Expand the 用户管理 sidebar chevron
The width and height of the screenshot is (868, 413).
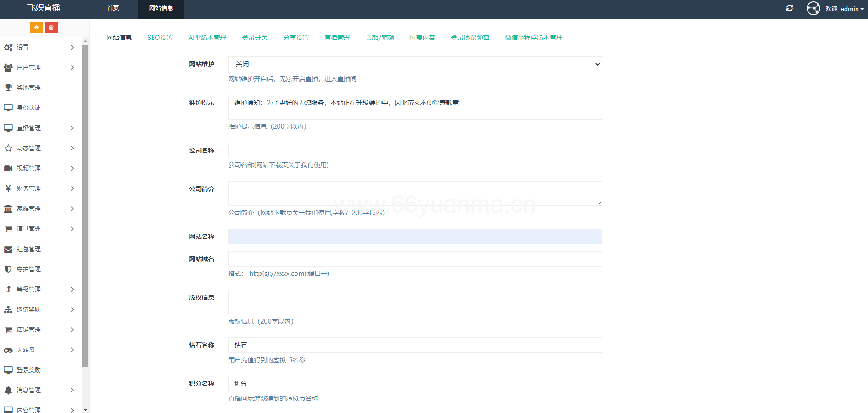(72, 67)
